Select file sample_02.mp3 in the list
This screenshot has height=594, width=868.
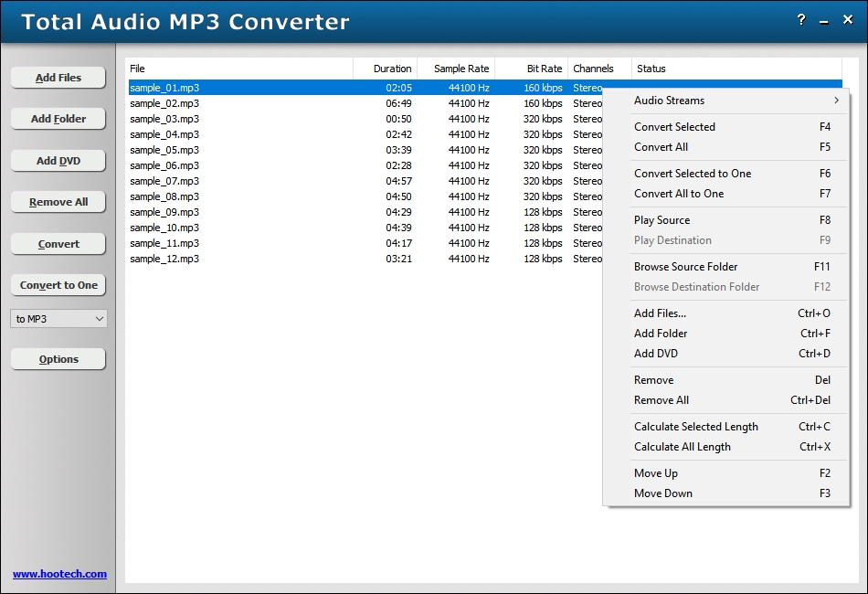(x=164, y=103)
